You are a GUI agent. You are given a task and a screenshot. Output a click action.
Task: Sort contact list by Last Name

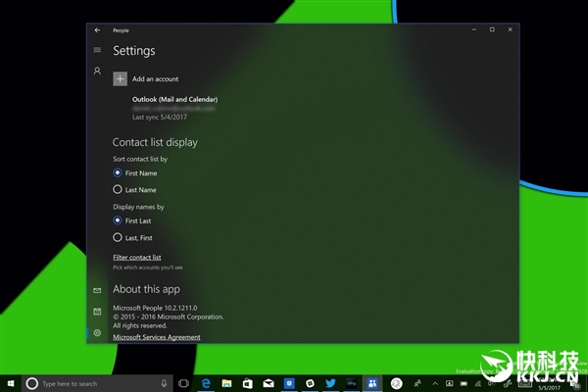(x=134, y=189)
